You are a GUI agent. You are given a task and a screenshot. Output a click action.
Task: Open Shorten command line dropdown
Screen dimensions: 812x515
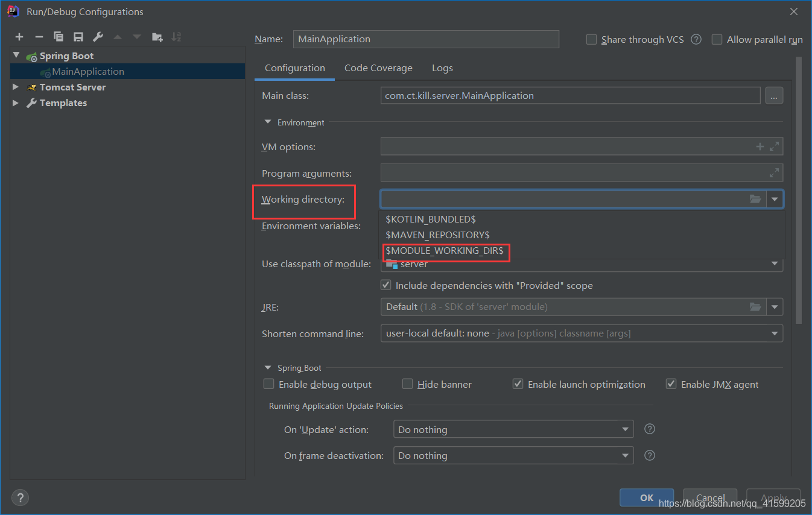click(x=775, y=333)
